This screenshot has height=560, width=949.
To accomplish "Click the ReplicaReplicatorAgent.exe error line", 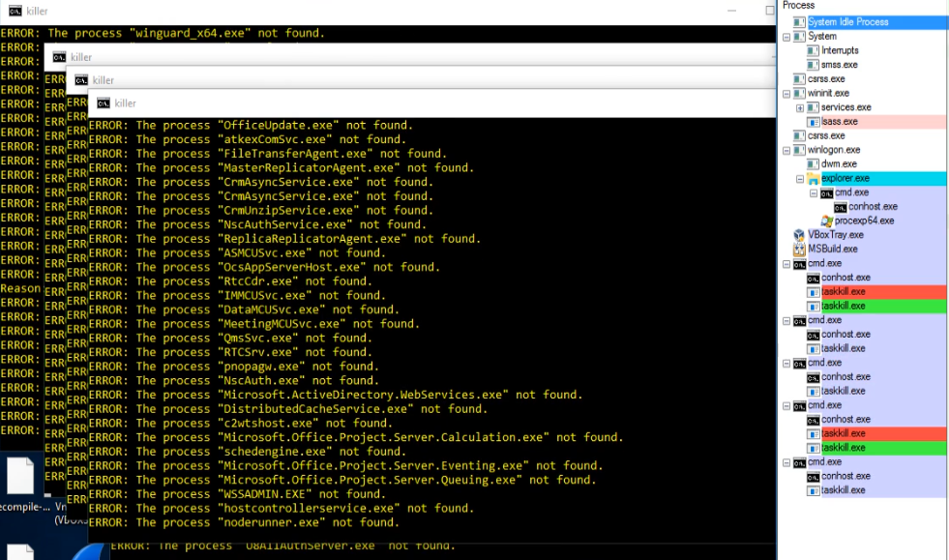I will point(284,239).
